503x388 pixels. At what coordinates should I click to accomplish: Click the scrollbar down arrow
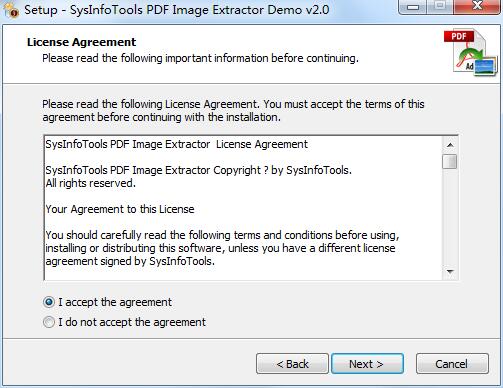[x=450, y=272]
